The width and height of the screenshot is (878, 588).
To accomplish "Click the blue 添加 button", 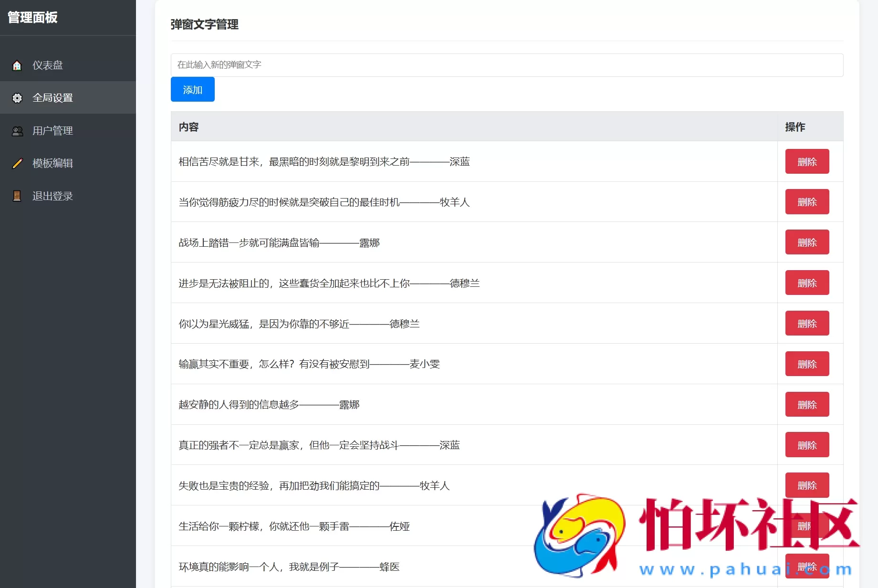I will tap(192, 89).
